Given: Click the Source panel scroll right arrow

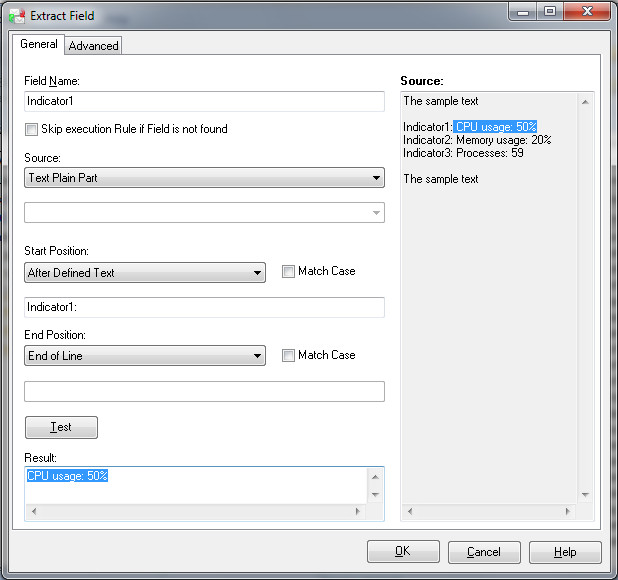Looking at the screenshot, I should pos(568,511).
